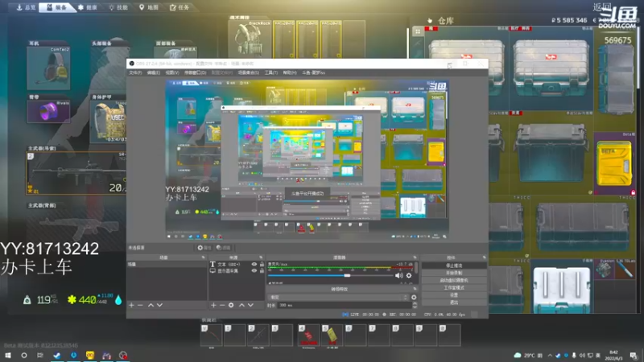The height and width of the screenshot is (362, 644).
Task: Click the Cortana search circle on taskbar
Action: coord(24,356)
